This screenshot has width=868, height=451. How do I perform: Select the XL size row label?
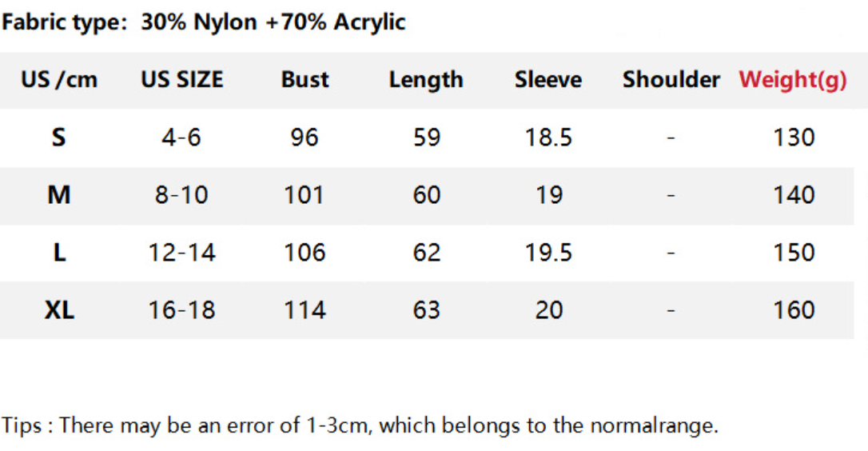(59, 310)
